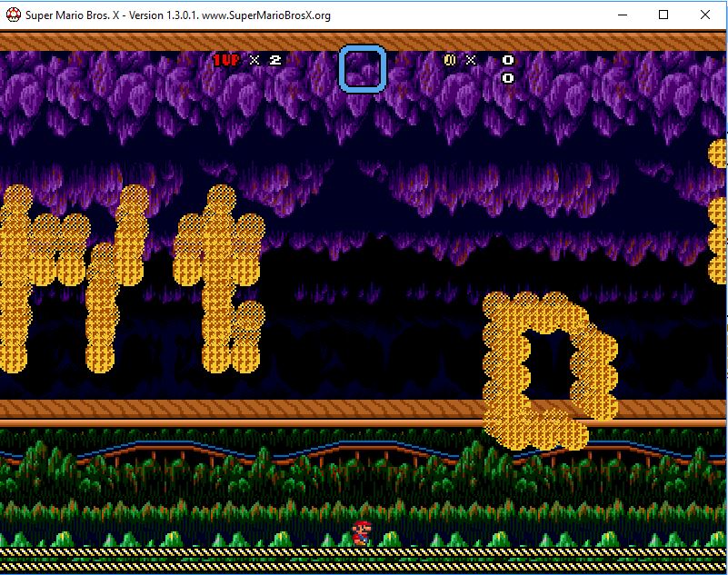Screen dimensions: 728x575
Task: Click the red 1UP lives counter
Action: [226, 60]
